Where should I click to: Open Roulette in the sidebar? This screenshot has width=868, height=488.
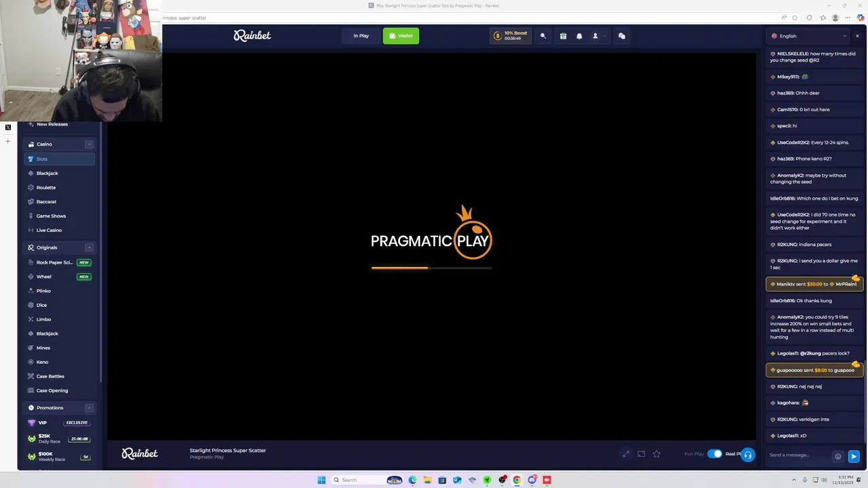[60, 188]
